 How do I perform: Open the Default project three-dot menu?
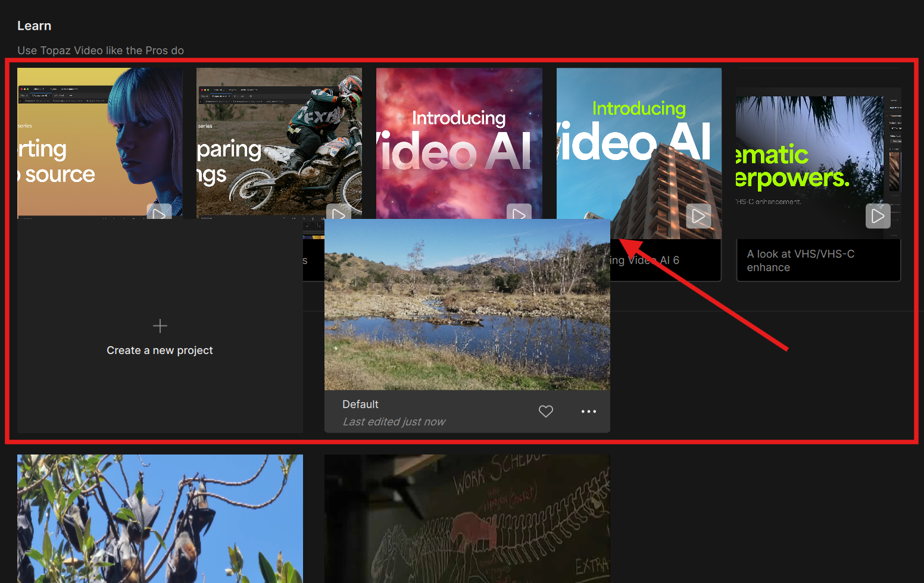click(x=588, y=412)
